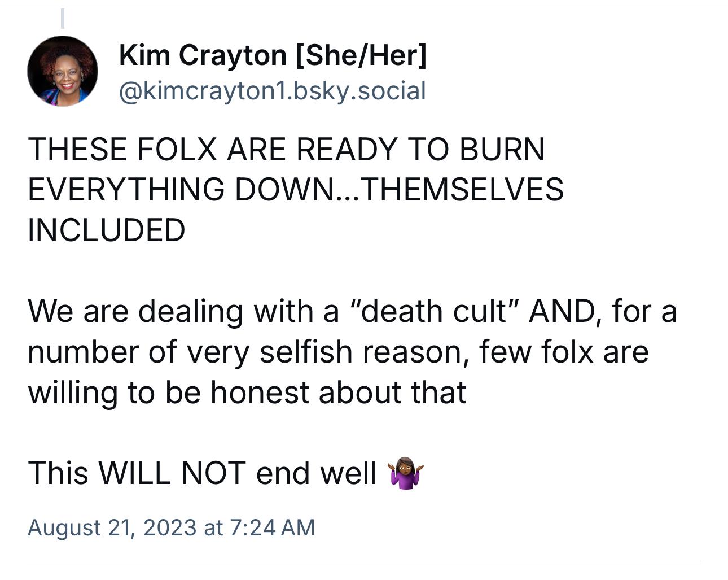The height and width of the screenshot is (580, 728).
Task: Click the word INCLUDED in the post
Action: click(x=106, y=230)
